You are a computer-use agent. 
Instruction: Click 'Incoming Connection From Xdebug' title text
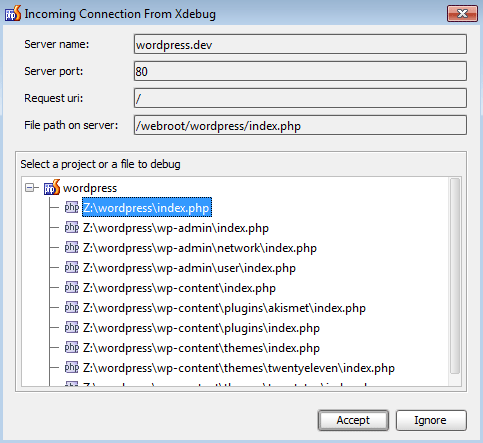[120, 14]
